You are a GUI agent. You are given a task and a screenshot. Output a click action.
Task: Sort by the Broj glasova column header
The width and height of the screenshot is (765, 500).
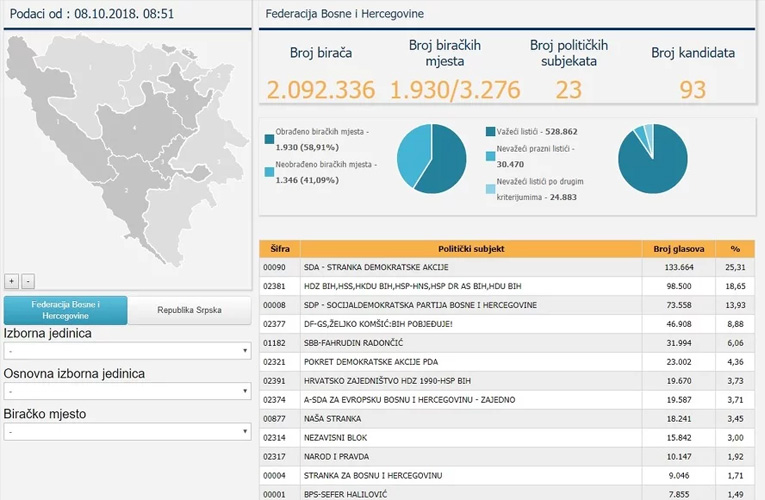679,249
